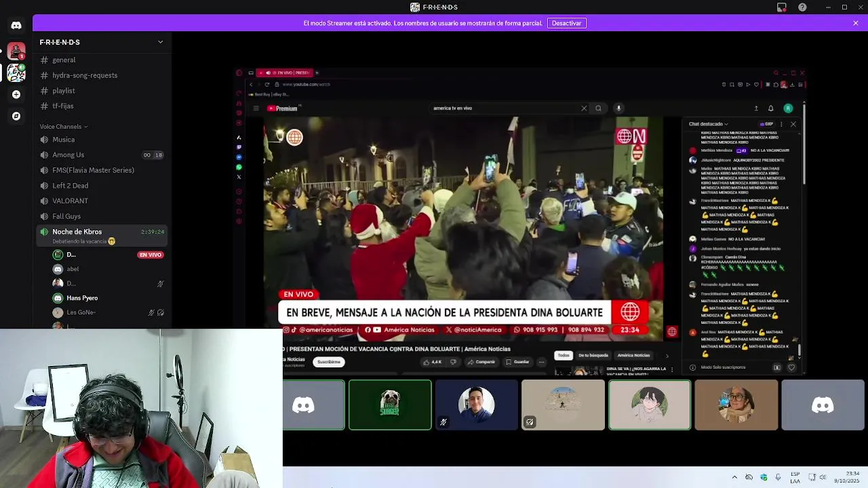The image size is (868, 488).
Task: Open Discord help question-mark icon
Action: [x=803, y=7]
